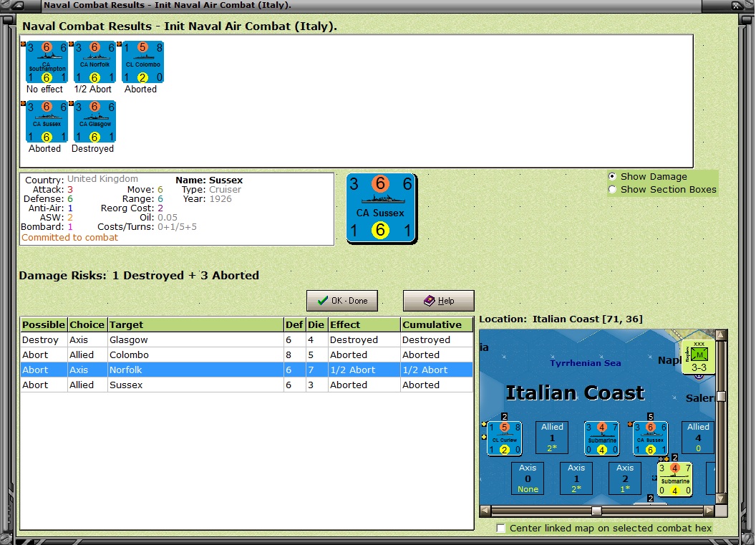Sort by the Choice column header
756x545 pixels.
pyautogui.click(x=87, y=324)
